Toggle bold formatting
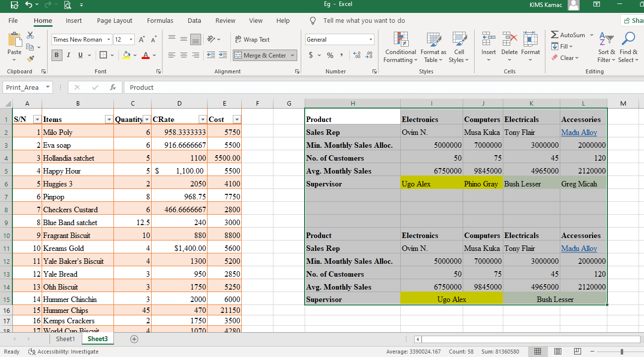This screenshot has width=644, height=357. [x=56, y=55]
